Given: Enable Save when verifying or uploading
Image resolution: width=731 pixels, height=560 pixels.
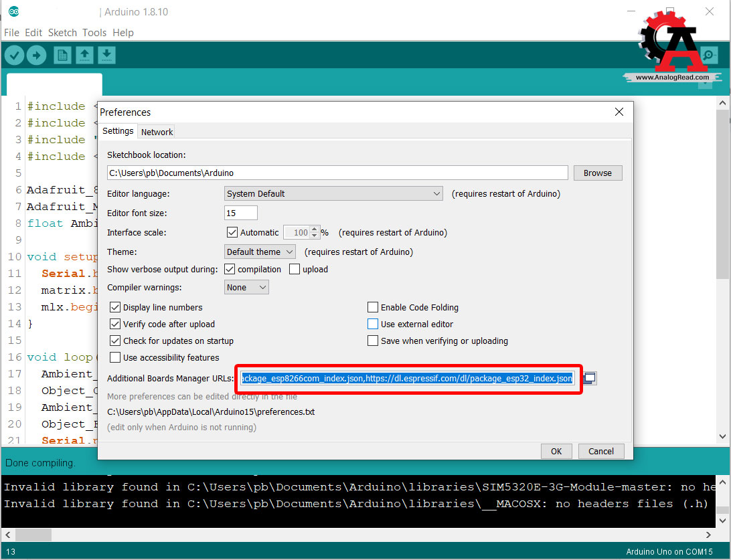Looking at the screenshot, I should [372, 341].
